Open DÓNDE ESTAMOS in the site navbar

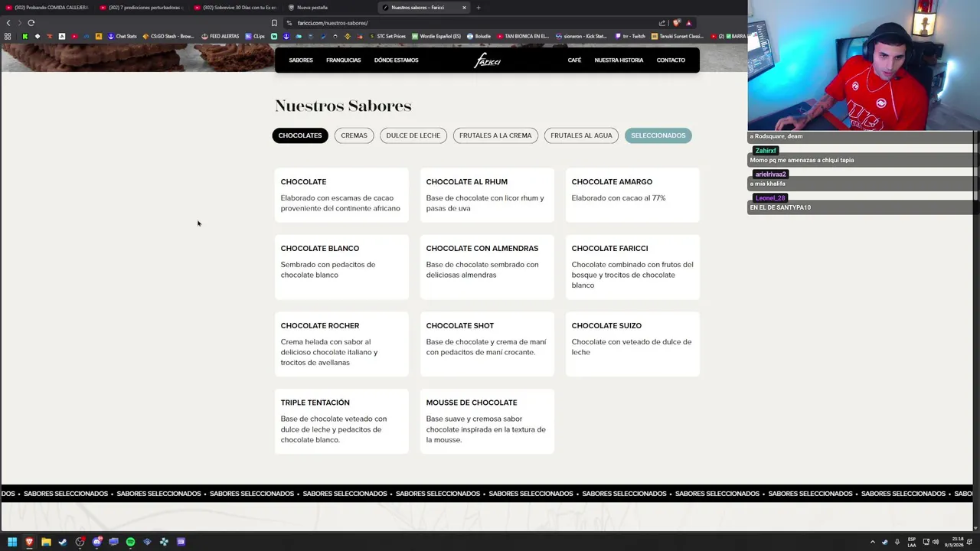tap(396, 60)
